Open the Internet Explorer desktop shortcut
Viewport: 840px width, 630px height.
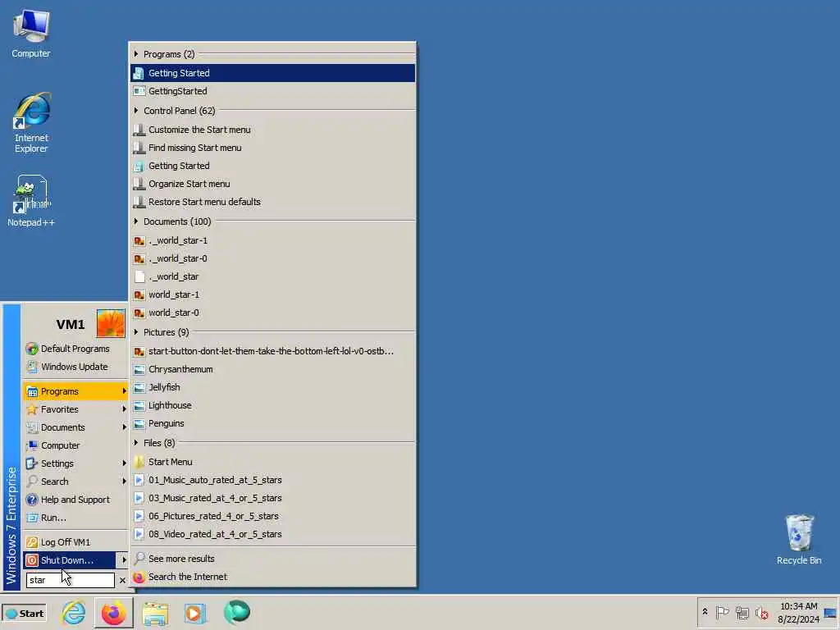click(x=31, y=123)
